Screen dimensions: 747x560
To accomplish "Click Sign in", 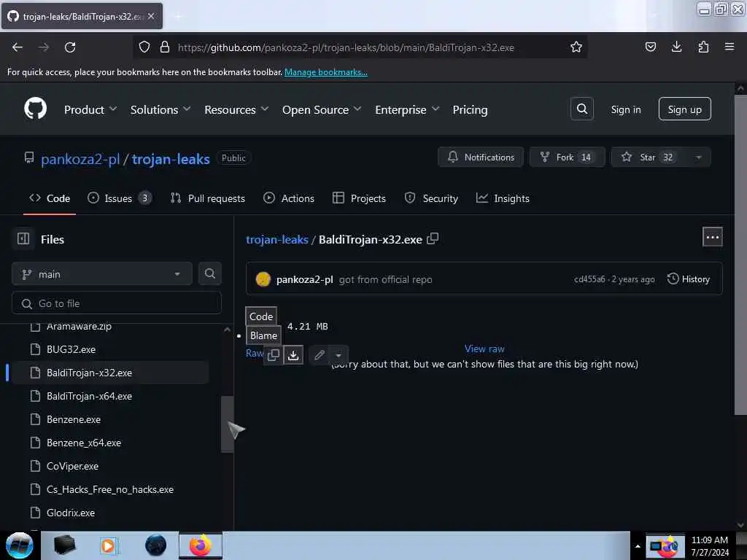I will [x=625, y=109].
